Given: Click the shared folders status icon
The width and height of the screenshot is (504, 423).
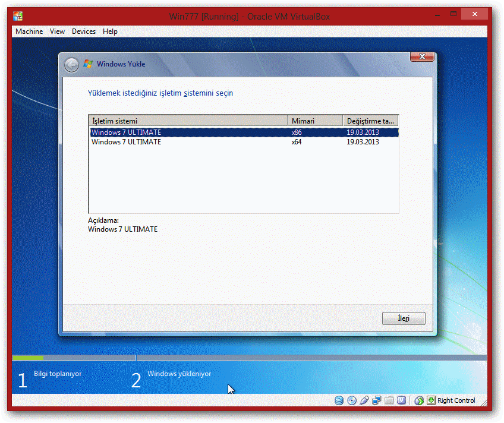Looking at the screenshot, I should (x=389, y=400).
